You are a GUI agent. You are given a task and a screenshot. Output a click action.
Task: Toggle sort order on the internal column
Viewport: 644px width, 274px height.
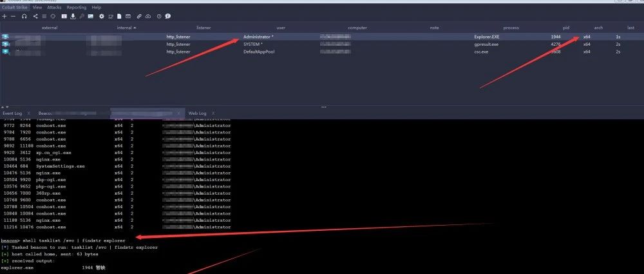coord(126,28)
